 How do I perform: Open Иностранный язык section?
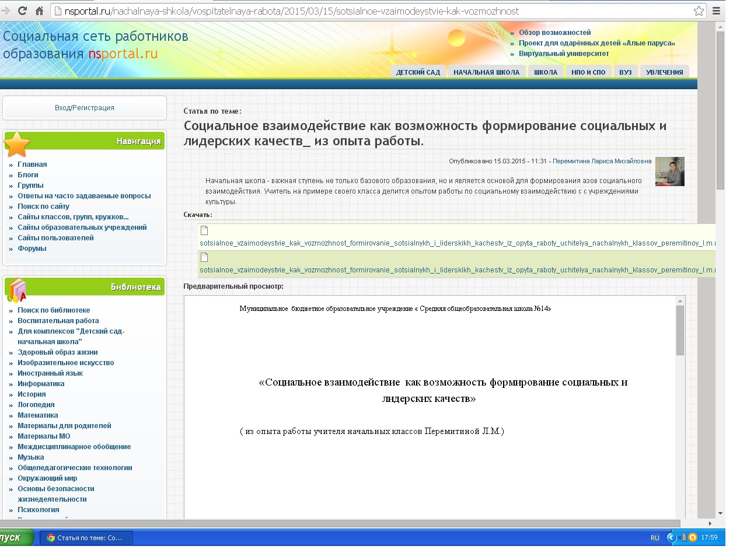(50, 373)
